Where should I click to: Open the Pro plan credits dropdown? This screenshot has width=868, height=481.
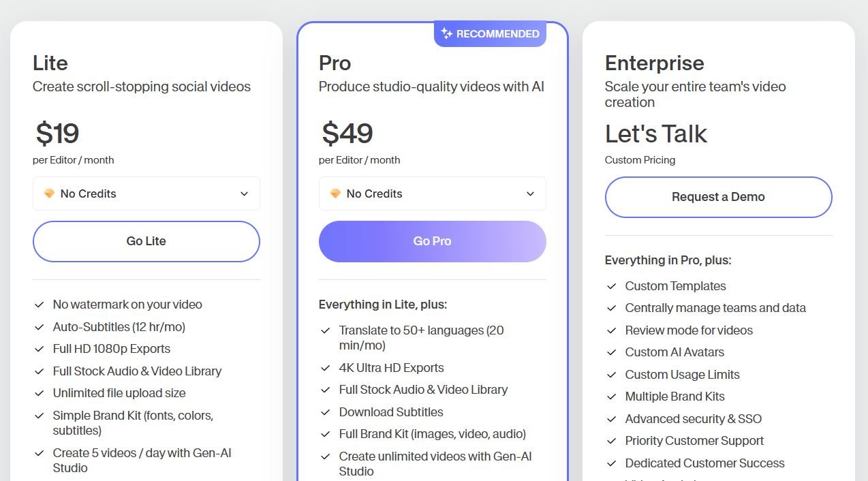pos(433,193)
